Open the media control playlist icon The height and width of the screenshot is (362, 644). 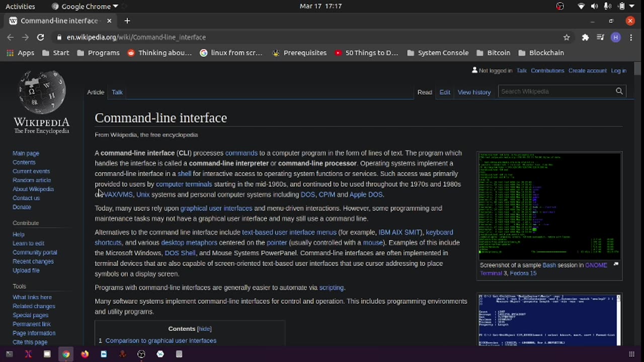(600, 37)
